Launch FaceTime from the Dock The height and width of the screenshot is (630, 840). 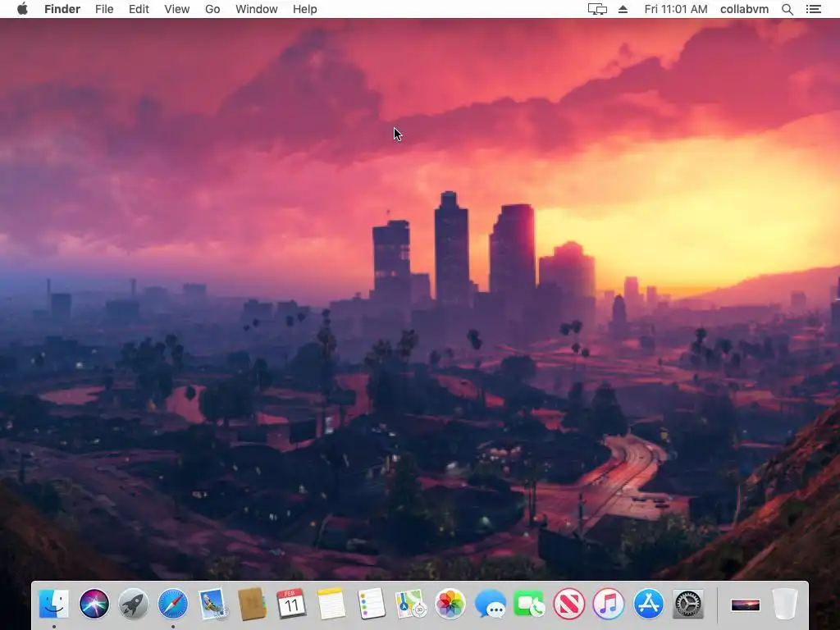pos(529,604)
